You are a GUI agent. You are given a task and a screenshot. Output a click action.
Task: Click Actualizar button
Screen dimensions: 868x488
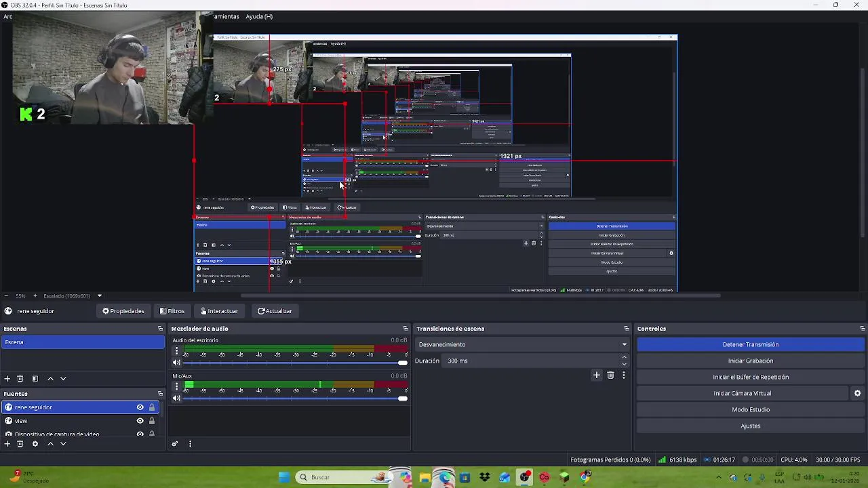[x=275, y=311]
